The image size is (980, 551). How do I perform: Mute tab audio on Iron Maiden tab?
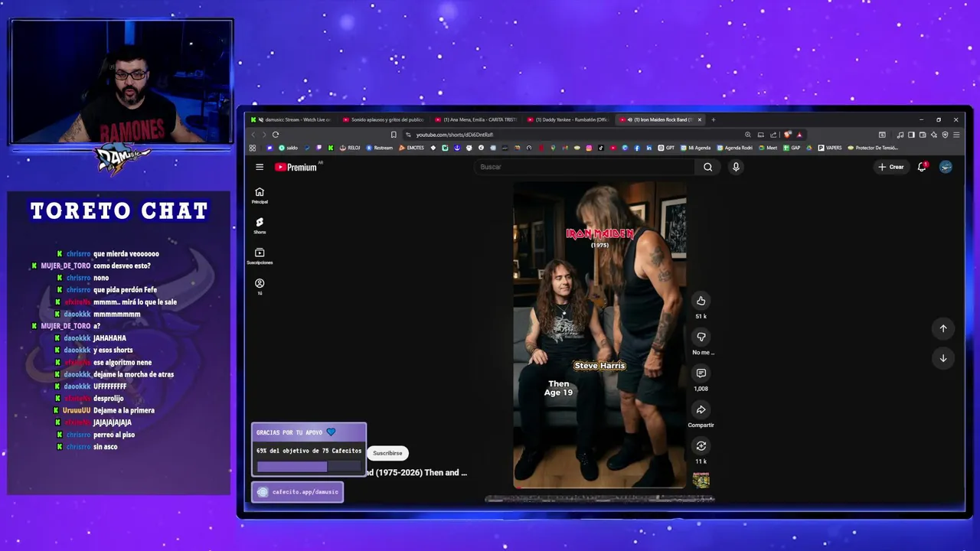click(629, 119)
